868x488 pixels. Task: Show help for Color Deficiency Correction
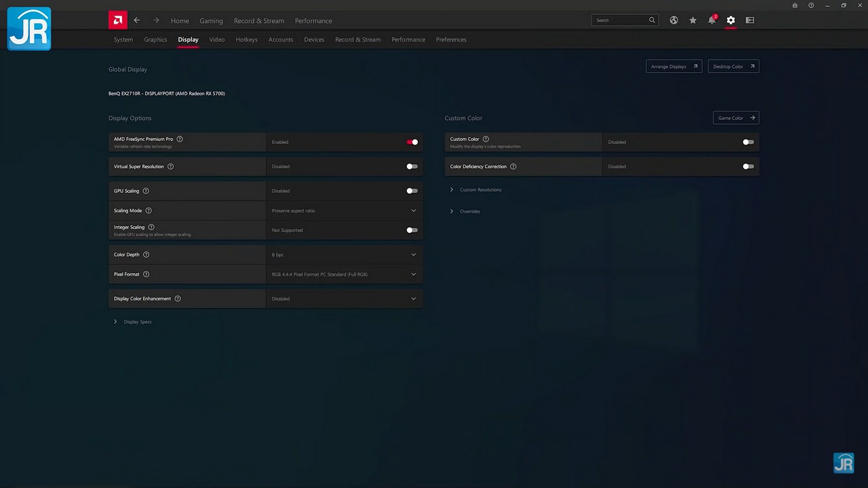click(x=513, y=167)
